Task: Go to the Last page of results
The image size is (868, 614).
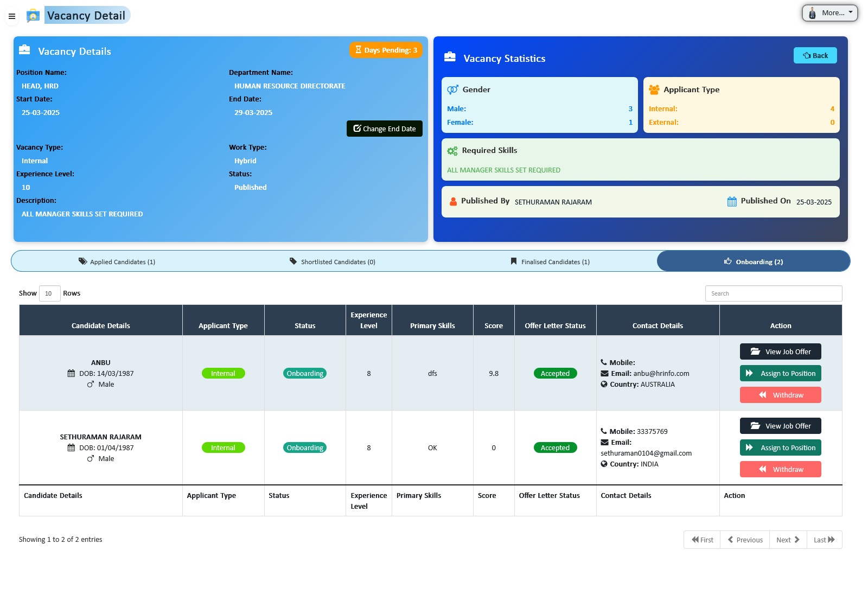Action: [x=824, y=540]
